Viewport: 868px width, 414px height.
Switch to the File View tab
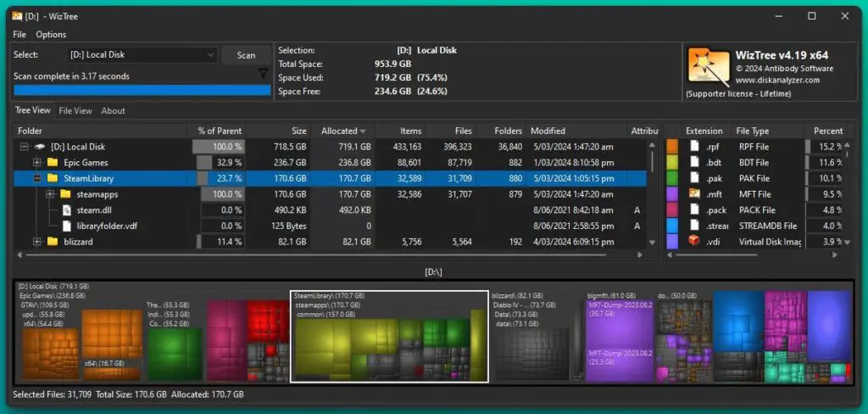coord(75,111)
